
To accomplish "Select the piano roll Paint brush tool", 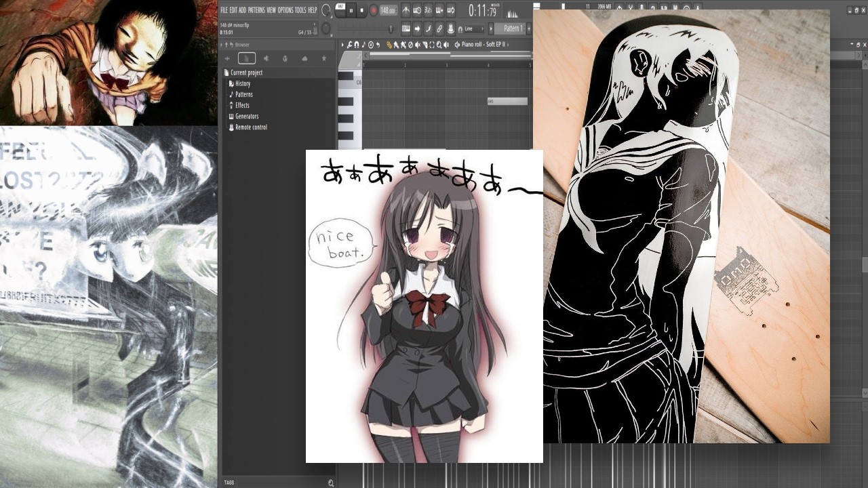I will (x=396, y=45).
